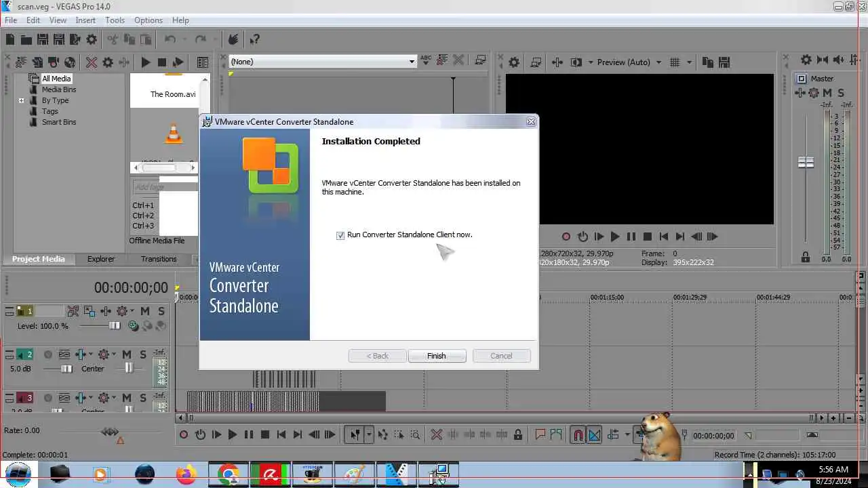Click the Undo arrow in main toolbar
The height and width of the screenshot is (488, 868).
click(x=170, y=40)
